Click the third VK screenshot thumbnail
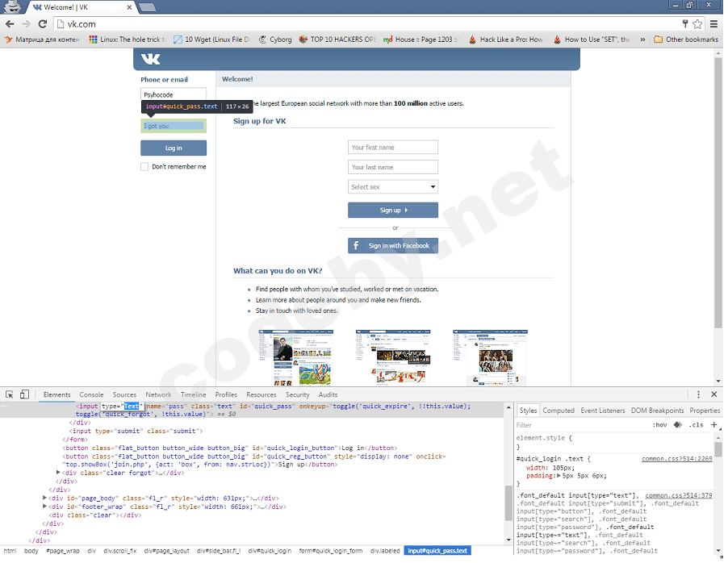 (490, 357)
